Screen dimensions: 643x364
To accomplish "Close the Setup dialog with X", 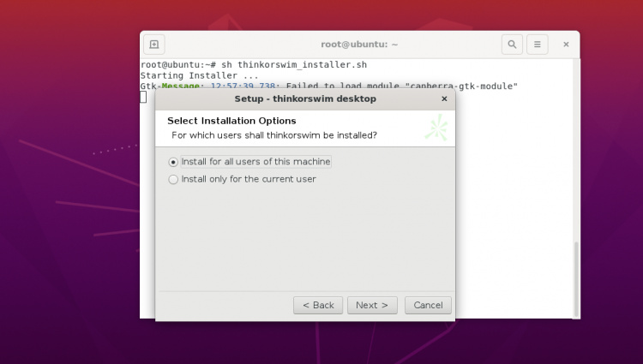I will (x=444, y=99).
